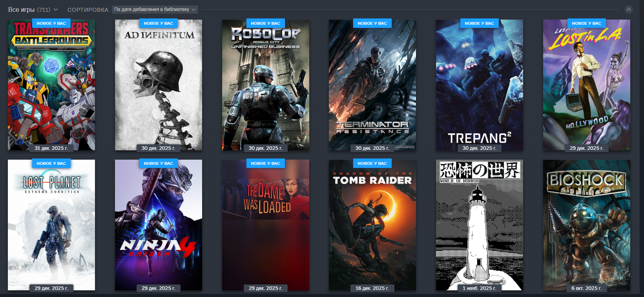Click '29 дек. 2025 г.' date under Ninja Gaiden 4

[x=159, y=288]
